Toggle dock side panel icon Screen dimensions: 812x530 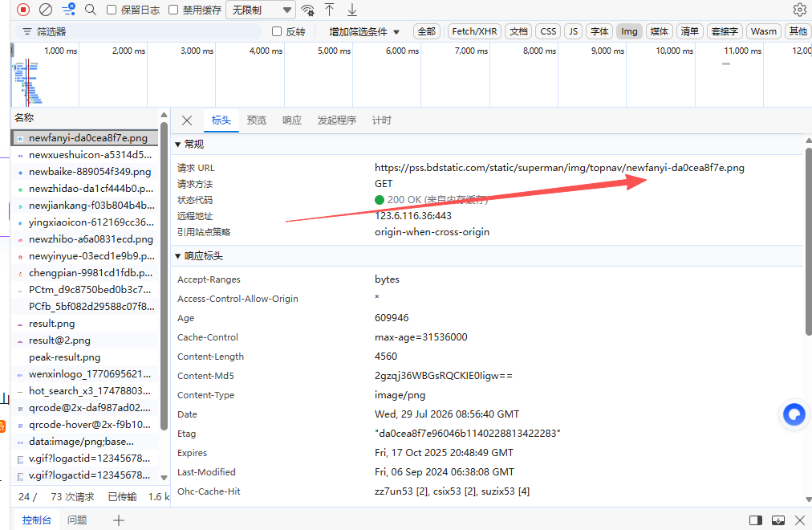pyautogui.click(x=756, y=520)
